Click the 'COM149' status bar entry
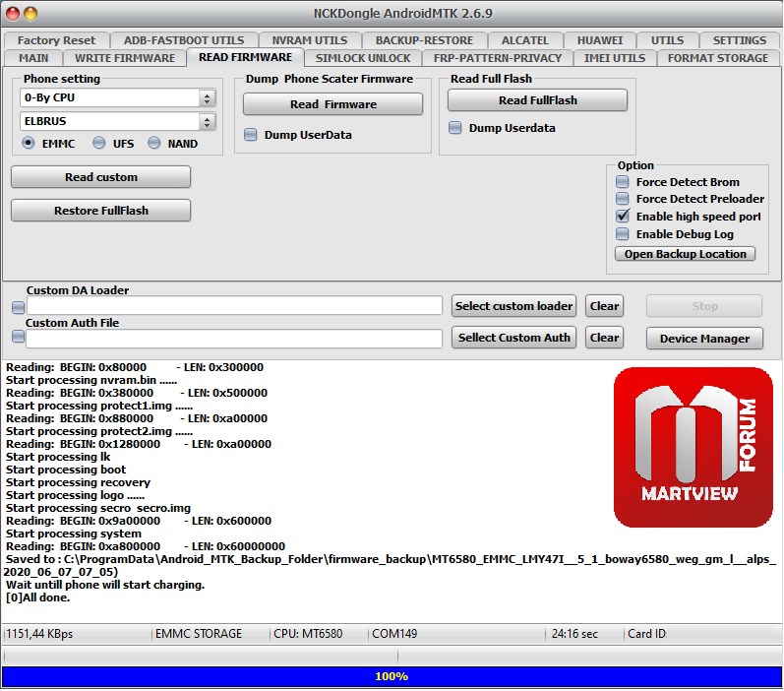The width and height of the screenshot is (784, 691). [x=394, y=634]
